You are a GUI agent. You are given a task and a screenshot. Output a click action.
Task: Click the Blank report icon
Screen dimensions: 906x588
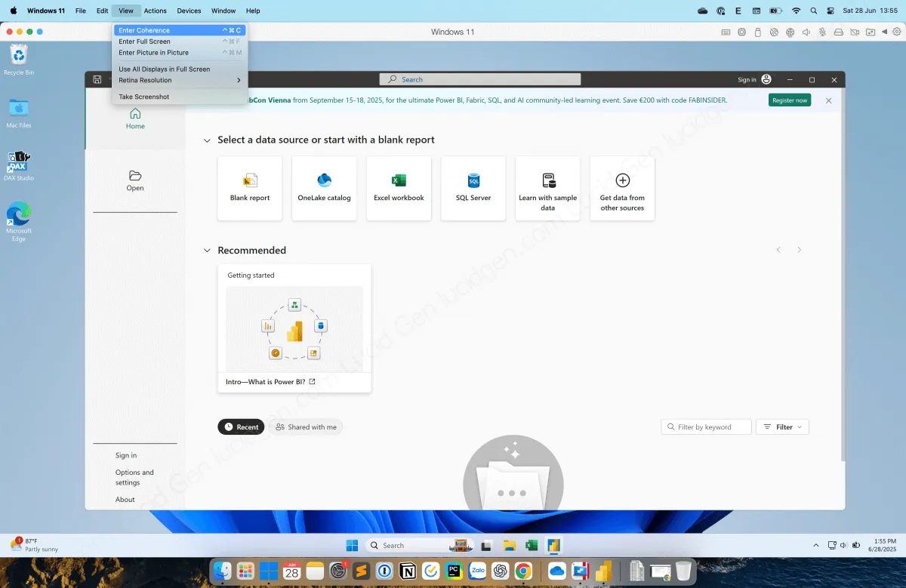pyautogui.click(x=250, y=181)
